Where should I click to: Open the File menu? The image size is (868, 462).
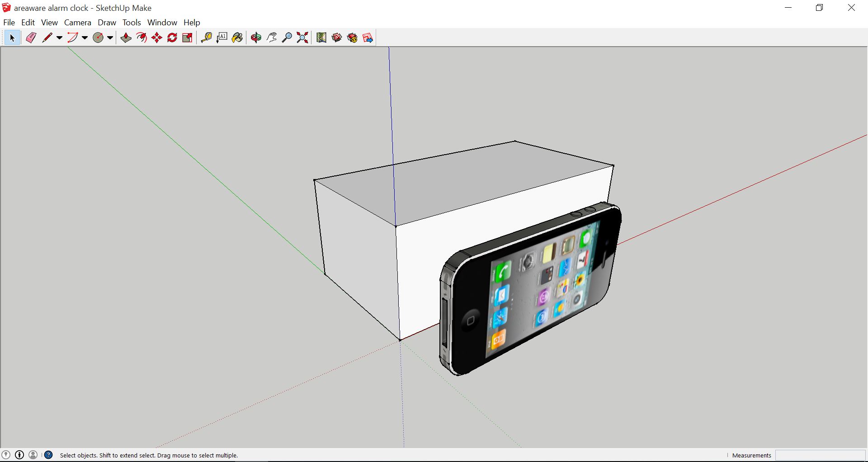click(x=9, y=23)
